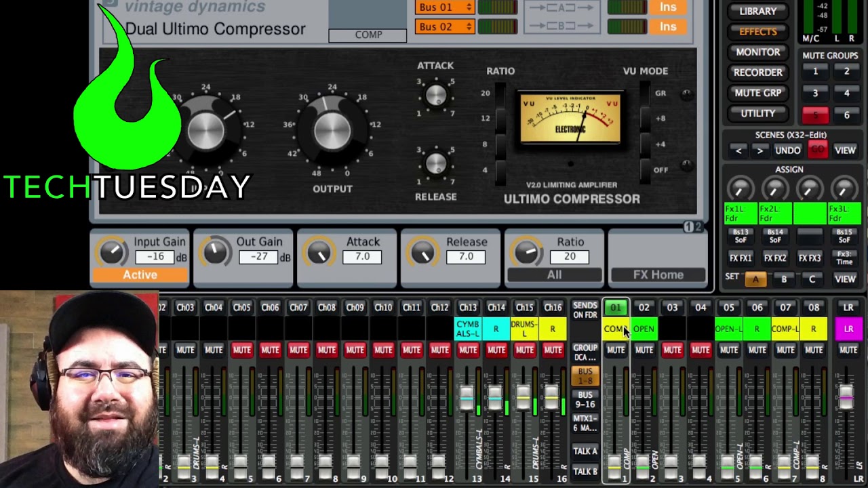The image size is (868, 488).
Task: Click the TALK B button
Action: pos(585,472)
